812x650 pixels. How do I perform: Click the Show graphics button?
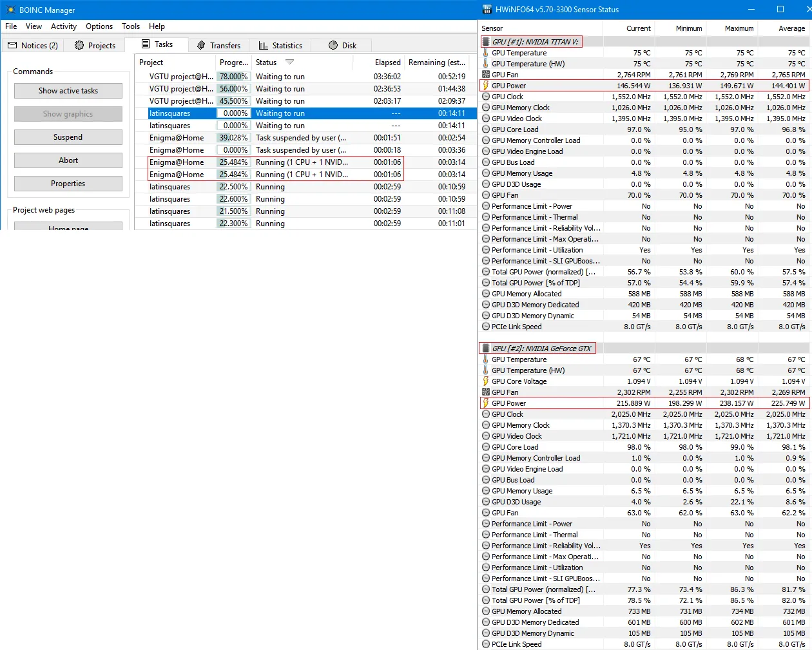[x=68, y=114]
